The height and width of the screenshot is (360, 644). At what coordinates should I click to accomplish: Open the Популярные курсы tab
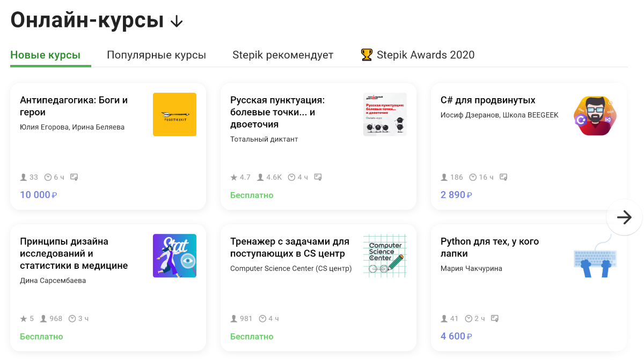coord(156,55)
